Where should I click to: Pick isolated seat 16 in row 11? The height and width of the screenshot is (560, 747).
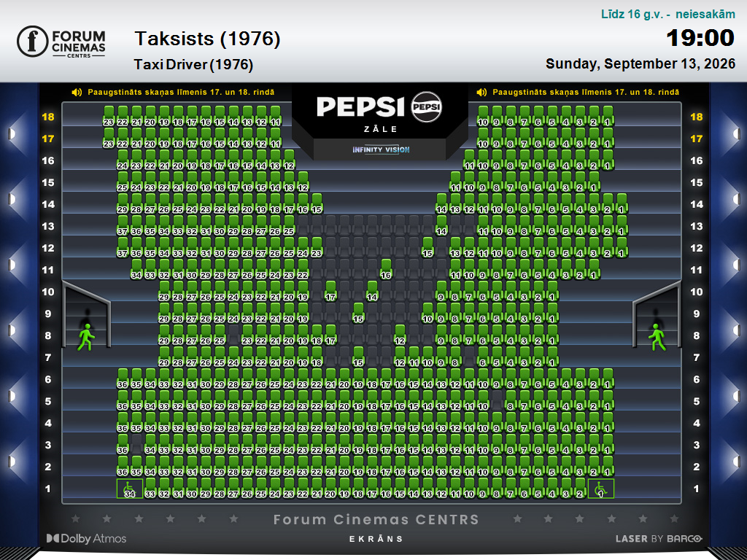(386, 270)
